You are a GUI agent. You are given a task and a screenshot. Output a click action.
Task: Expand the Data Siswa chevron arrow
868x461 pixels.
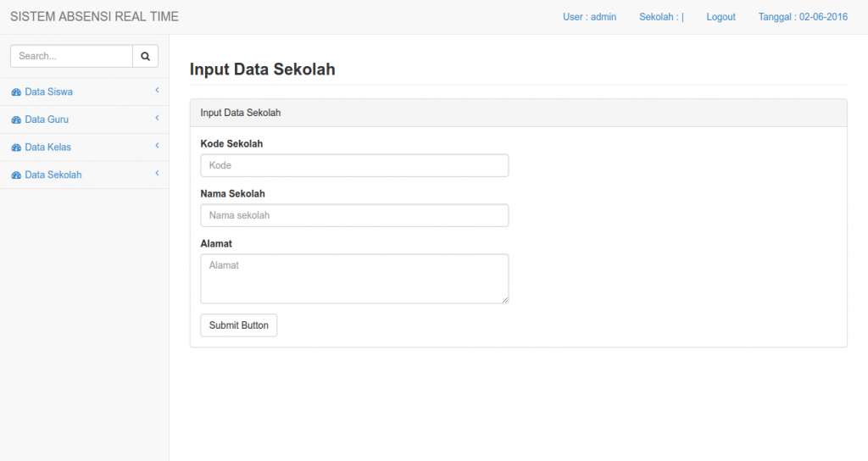coord(157,90)
